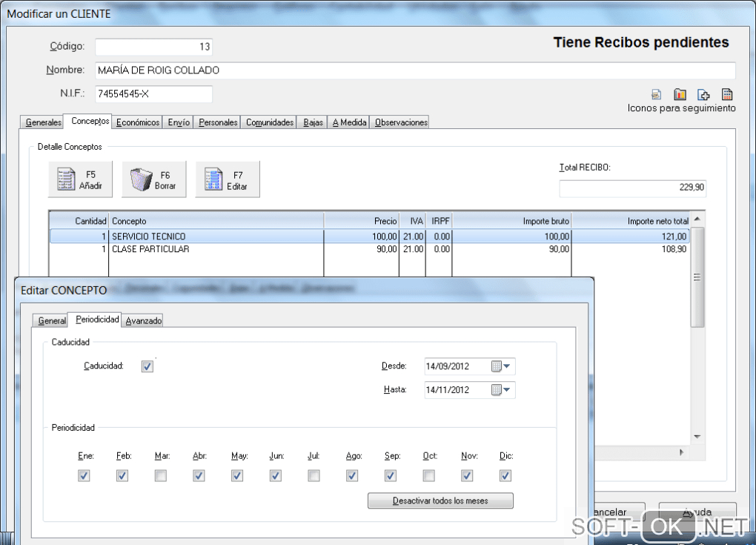The width and height of the screenshot is (756, 545).
Task: Open the grid table follow-up icon
Action: click(727, 94)
